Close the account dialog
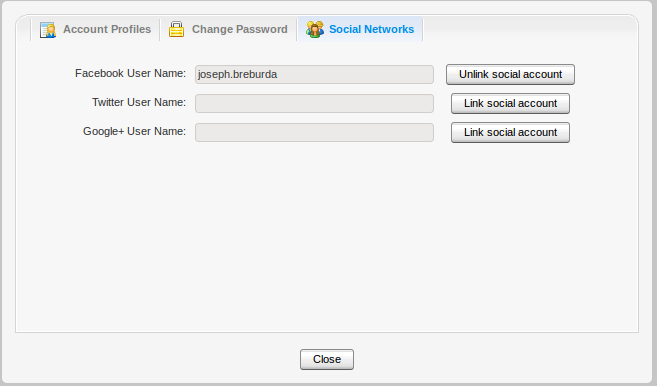 point(327,360)
